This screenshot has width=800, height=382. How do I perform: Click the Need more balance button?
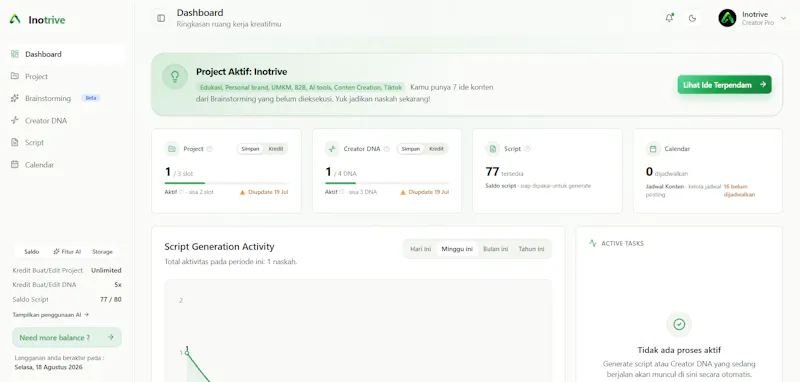[67, 338]
